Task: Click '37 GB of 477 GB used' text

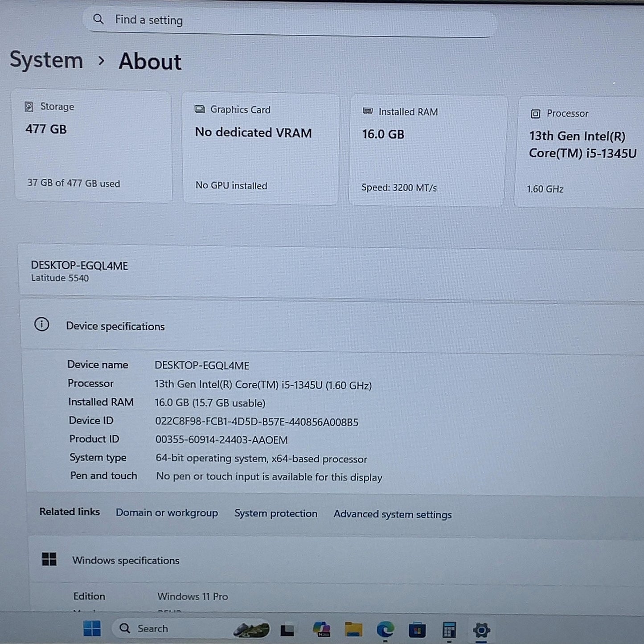Action: tap(74, 183)
